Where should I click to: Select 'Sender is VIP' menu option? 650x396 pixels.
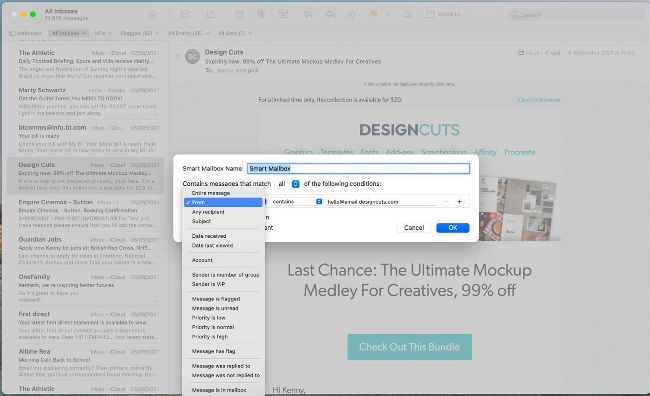pyautogui.click(x=209, y=284)
